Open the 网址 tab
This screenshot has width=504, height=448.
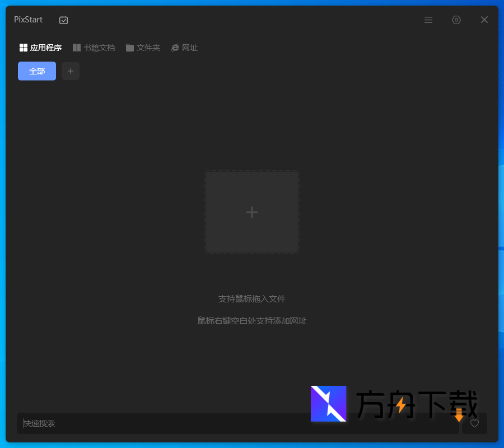tap(189, 47)
